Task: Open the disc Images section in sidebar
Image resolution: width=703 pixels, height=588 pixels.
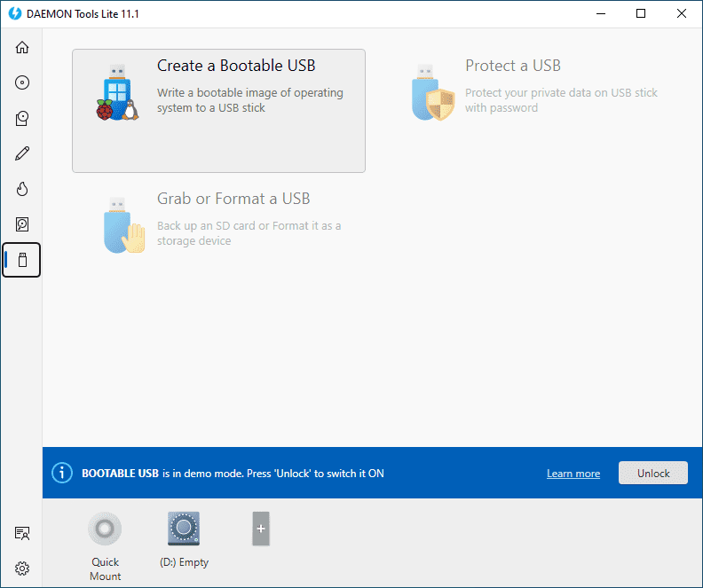Action: pyautogui.click(x=22, y=82)
